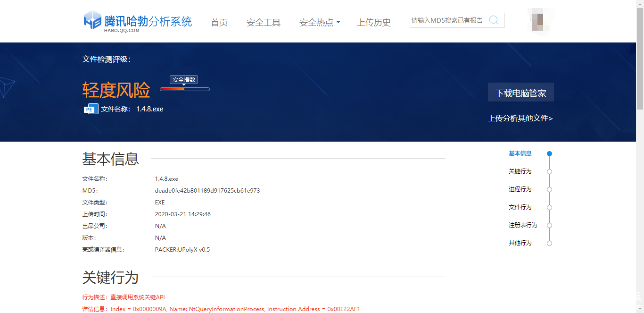Click the Tencent Habo logo icon
This screenshot has height=313, width=644.
tap(92, 20)
